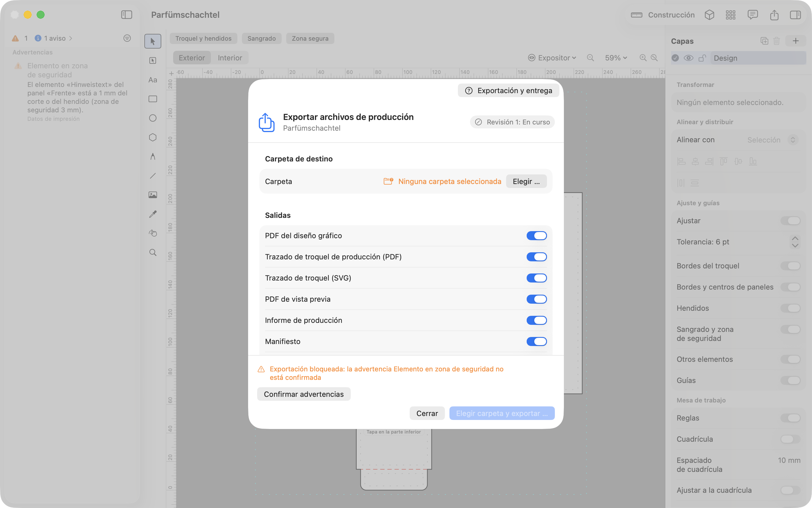Click the share export icon in title bar
The height and width of the screenshot is (508, 812).
[774, 15]
